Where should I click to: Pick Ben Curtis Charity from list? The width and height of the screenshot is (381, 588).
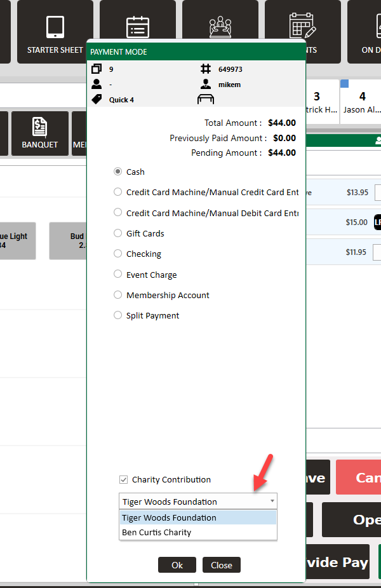point(157,533)
